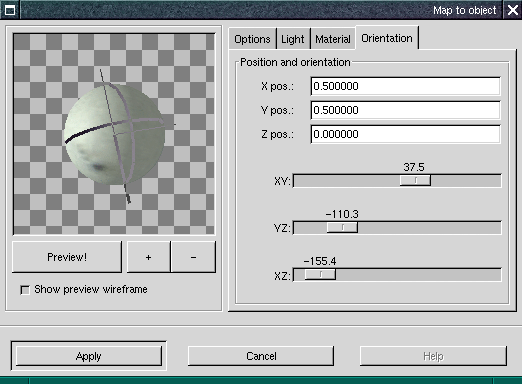This screenshot has height=384, width=522.
Task: Click the Cancel button
Action: coord(261,356)
